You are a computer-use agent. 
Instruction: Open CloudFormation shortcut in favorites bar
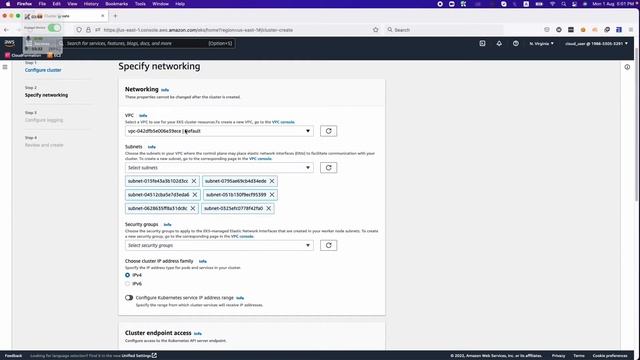23,55
